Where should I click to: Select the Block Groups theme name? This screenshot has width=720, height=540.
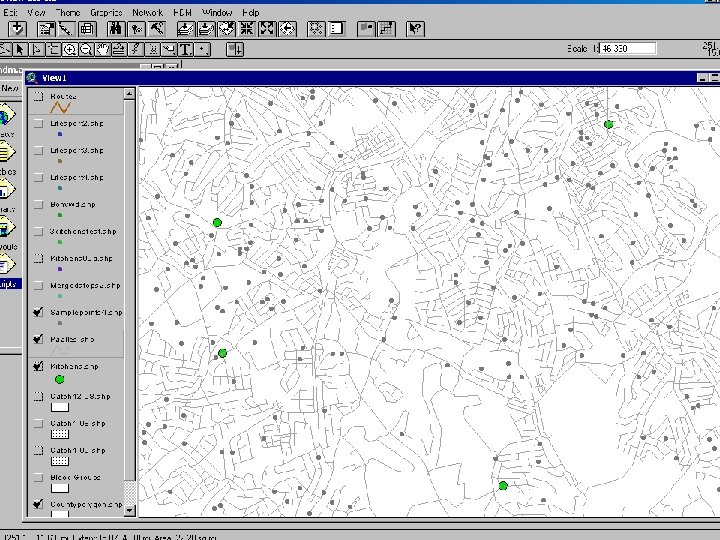coord(75,478)
